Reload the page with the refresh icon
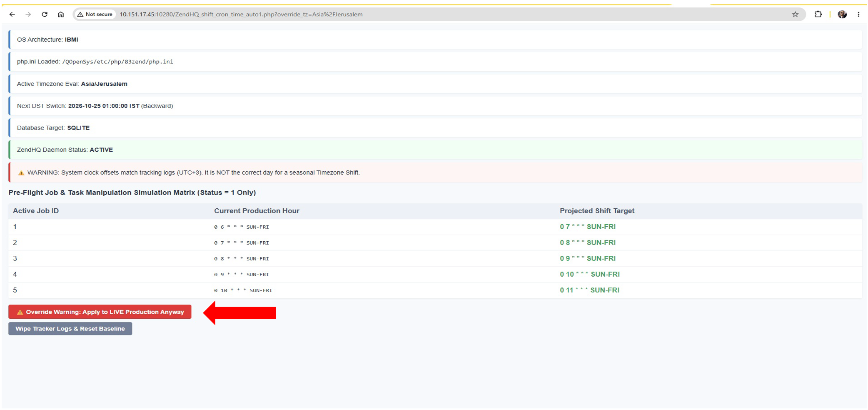 tap(45, 14)
